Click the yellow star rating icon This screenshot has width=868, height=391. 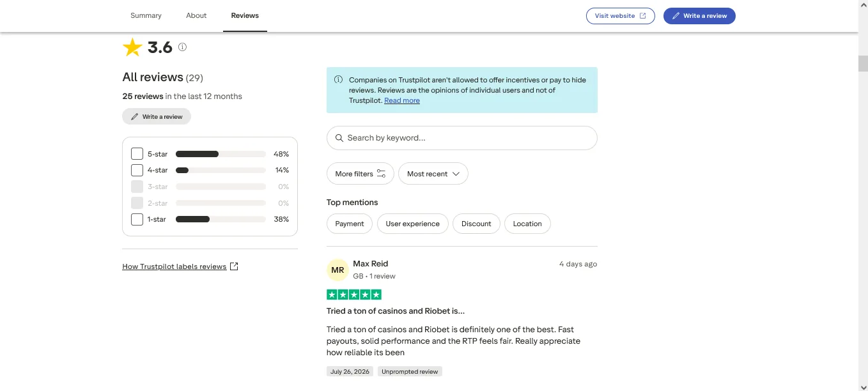[132, 47]
